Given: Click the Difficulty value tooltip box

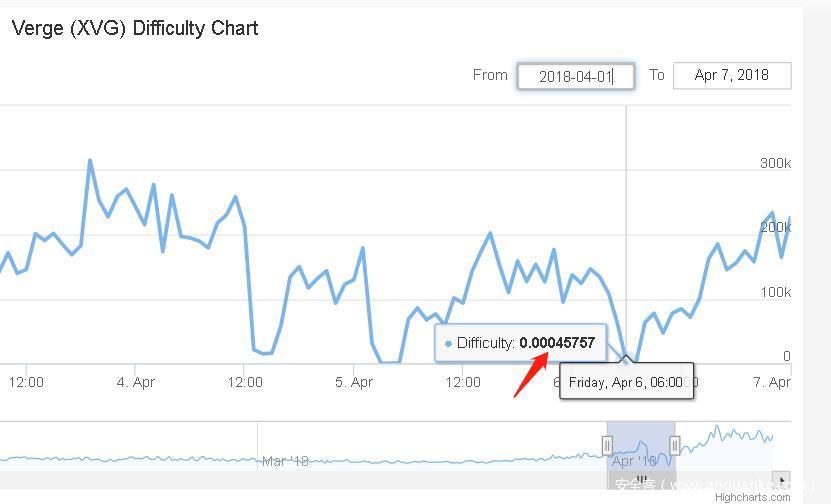Looking at the screenshot, I should tap(520, 343).
